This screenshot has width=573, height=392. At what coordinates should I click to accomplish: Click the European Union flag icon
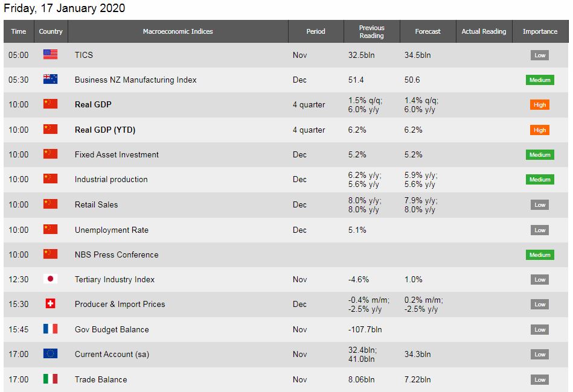[x=50, y=354]
